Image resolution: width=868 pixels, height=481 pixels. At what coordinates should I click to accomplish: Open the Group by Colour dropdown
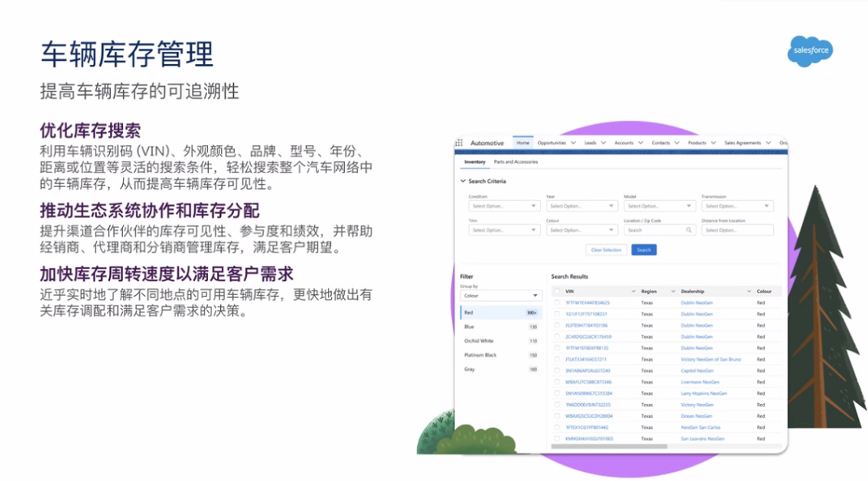point(500,296)
